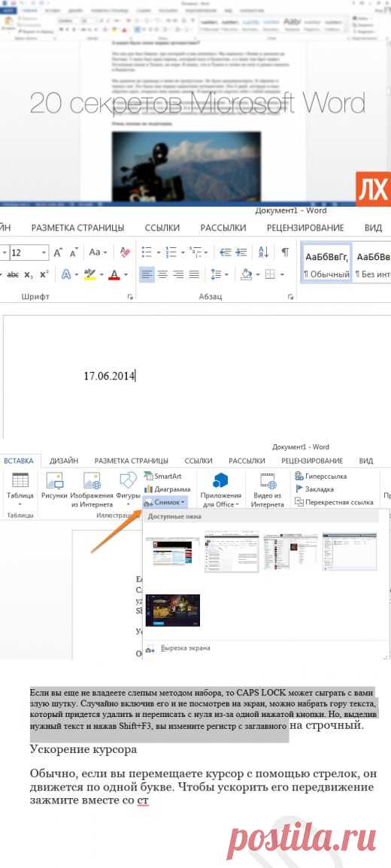The width and height of the screenshot is (391, 868).
Task: Open the font size 12 dropdown
Action: click(29, 253)
